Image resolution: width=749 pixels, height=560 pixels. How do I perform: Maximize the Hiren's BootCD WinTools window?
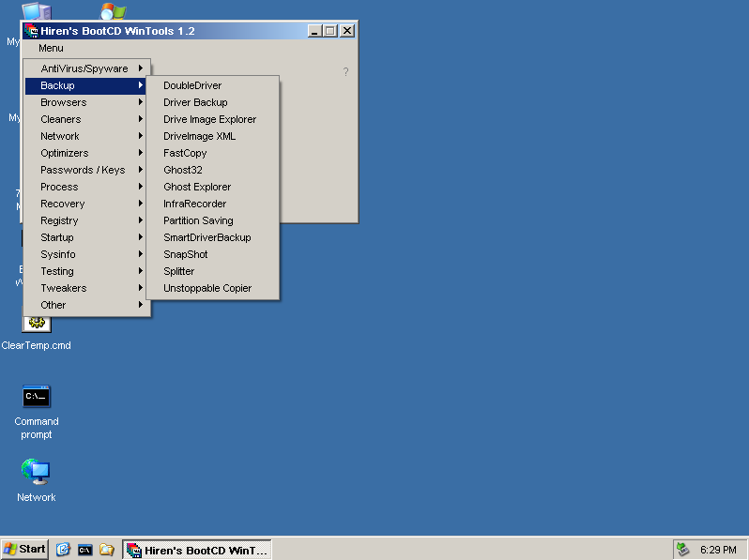pos(329,31)
